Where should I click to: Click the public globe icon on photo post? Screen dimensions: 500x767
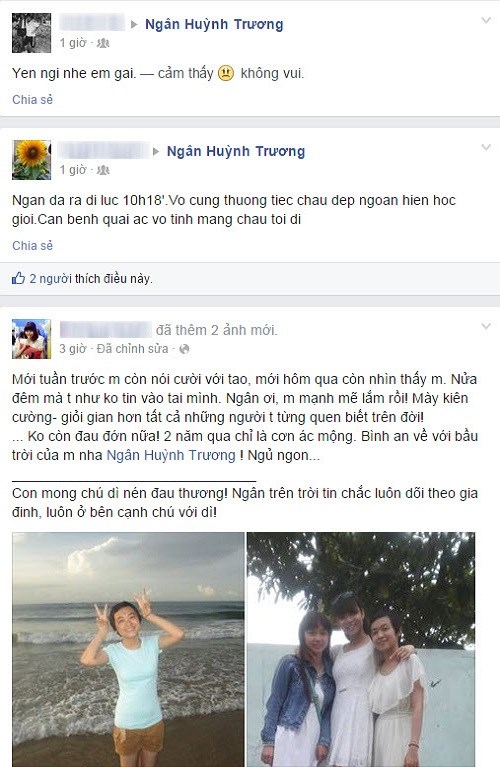coord(184,349)
